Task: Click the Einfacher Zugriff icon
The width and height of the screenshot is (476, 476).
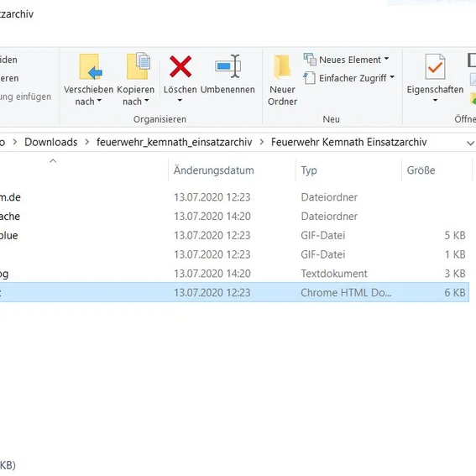Action: 309,78
